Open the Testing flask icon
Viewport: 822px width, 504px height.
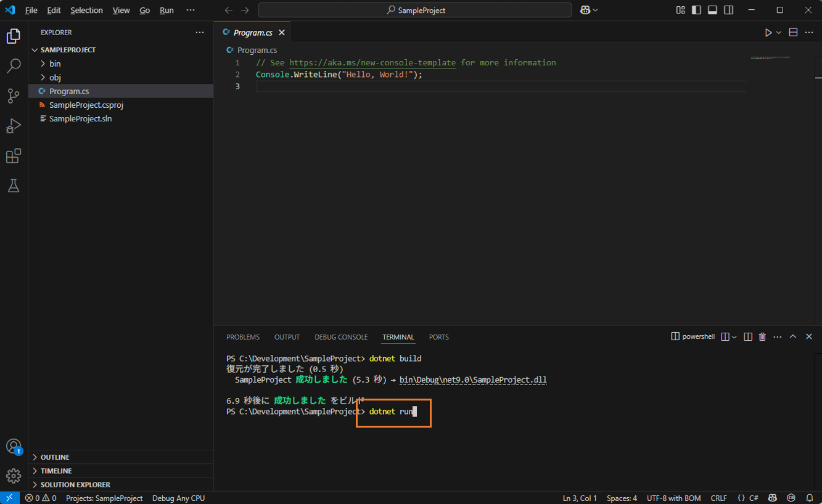click(x=14, y=185)
